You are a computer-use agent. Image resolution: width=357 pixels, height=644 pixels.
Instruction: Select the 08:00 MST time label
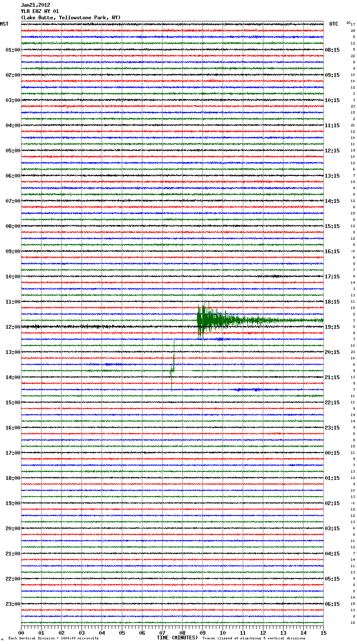coord(13,226)
